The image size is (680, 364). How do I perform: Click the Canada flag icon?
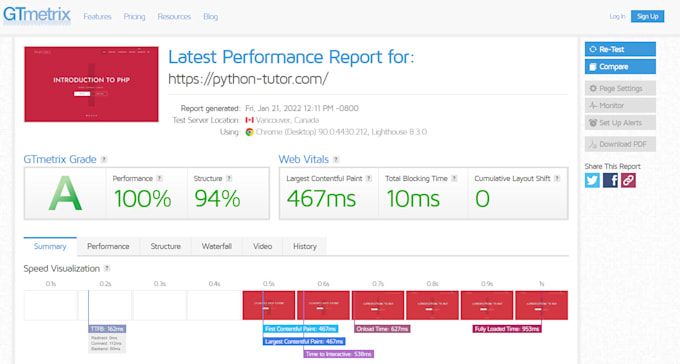pyautogui.click(x=249, y=120)
